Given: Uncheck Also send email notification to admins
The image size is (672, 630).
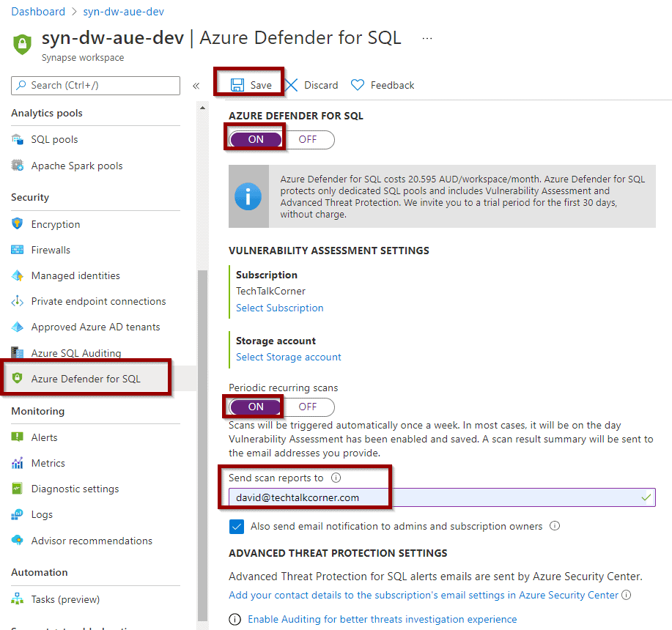Looking at the screenshot, I should pyautogui.click(x=237, y=527).
